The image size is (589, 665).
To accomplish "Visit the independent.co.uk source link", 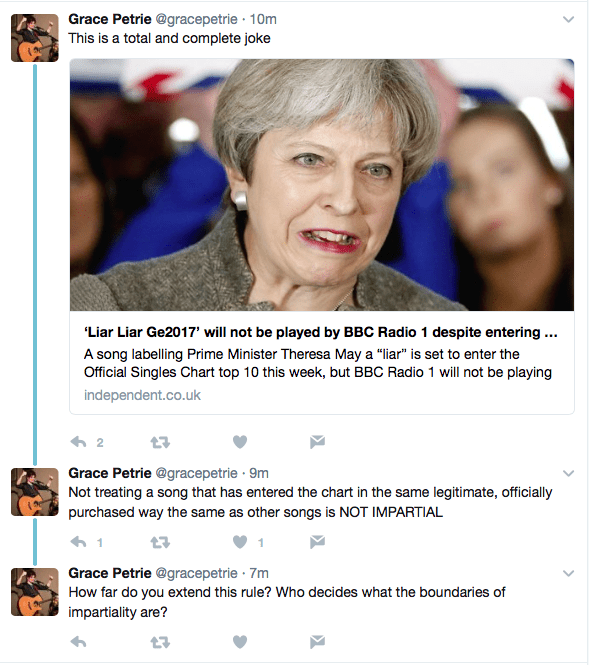I will [x=142, y=395].
